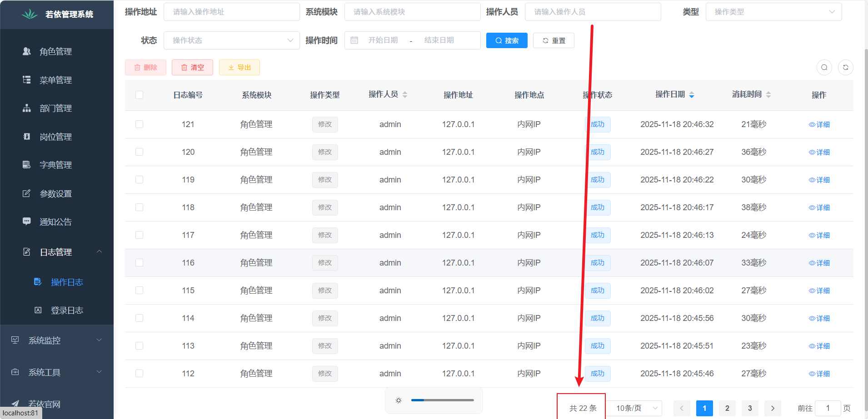
Task: Click the 角色管理 sidebar icon
Action: click(27, 51)
